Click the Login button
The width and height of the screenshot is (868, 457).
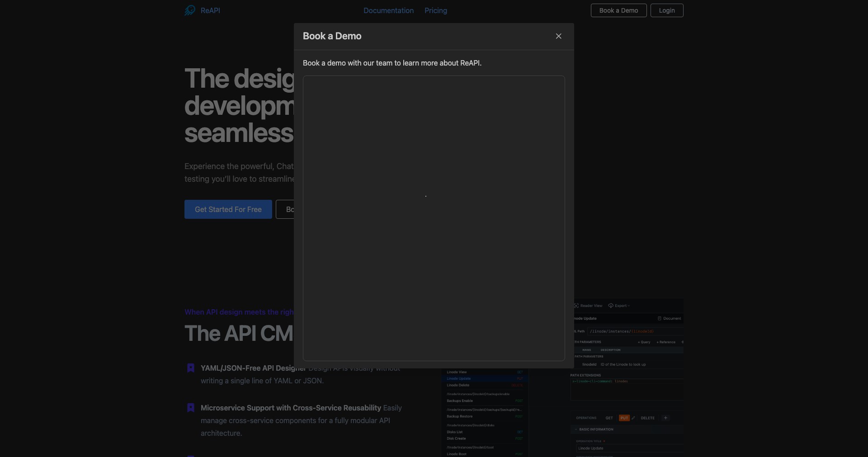point(667,10)
